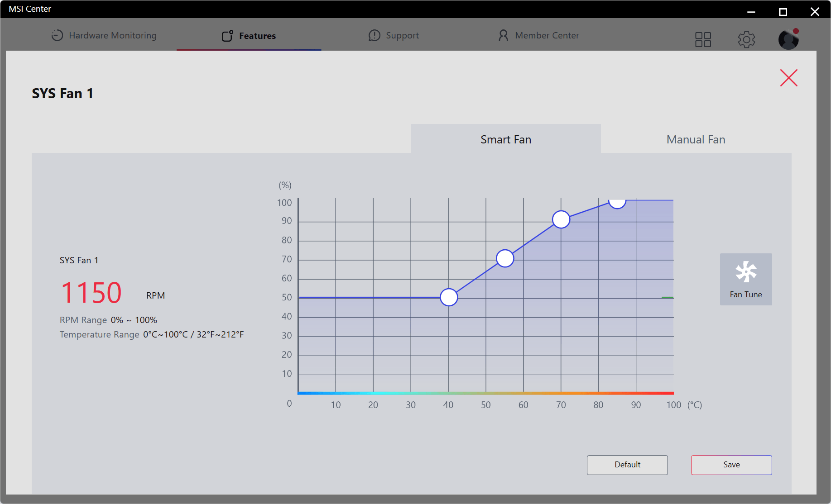Click the user profile avatar
Screen dimensions: 831x504
pos(788,40)
